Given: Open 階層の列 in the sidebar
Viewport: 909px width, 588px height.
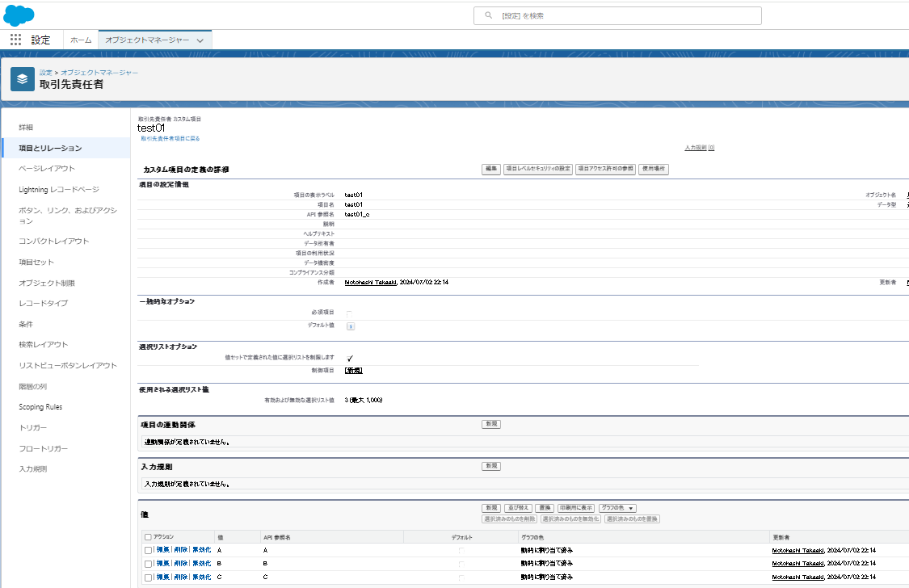Looking at the screenshot, I should click(x=32, y=386).
